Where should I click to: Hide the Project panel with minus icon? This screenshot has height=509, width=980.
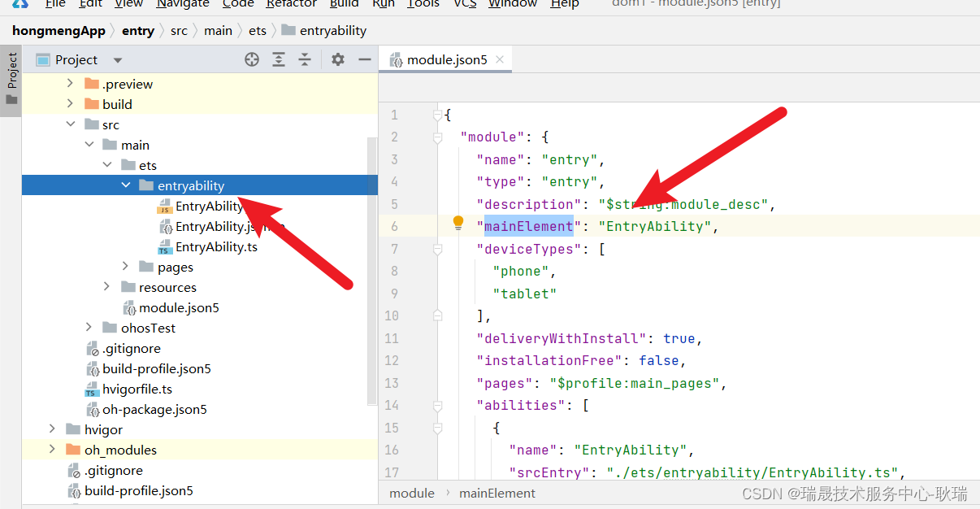pyautogui.click(x=365, y=59)
